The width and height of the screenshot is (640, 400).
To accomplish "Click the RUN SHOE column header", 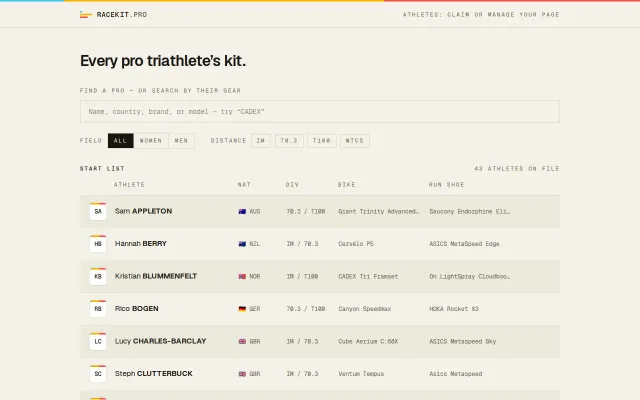I will click(x=447, y=184).
